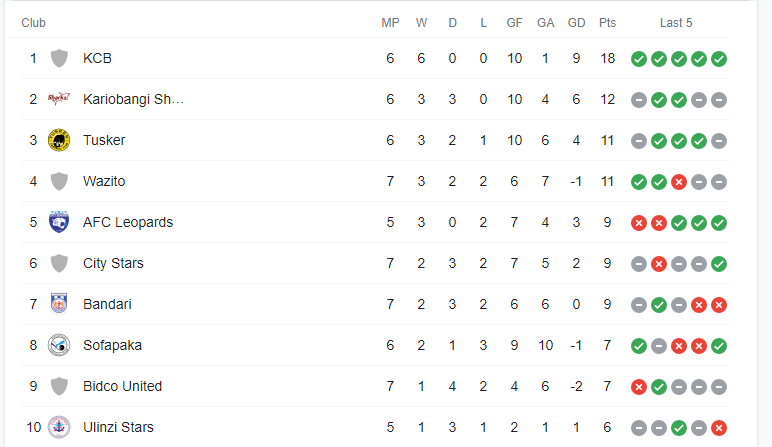
Task: Click the KCB grey shield logo
Action: (x=59, y=59)
